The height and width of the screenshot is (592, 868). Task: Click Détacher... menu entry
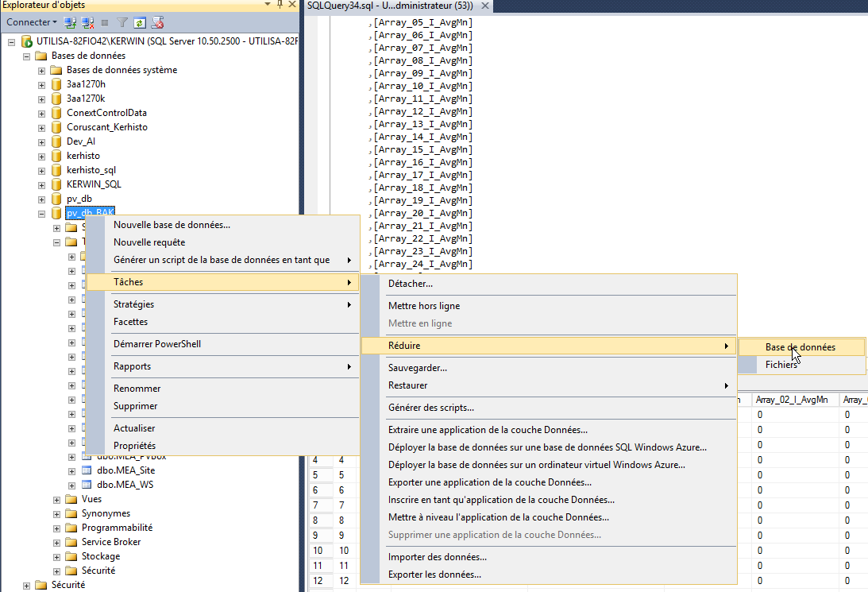click(410, 284)
